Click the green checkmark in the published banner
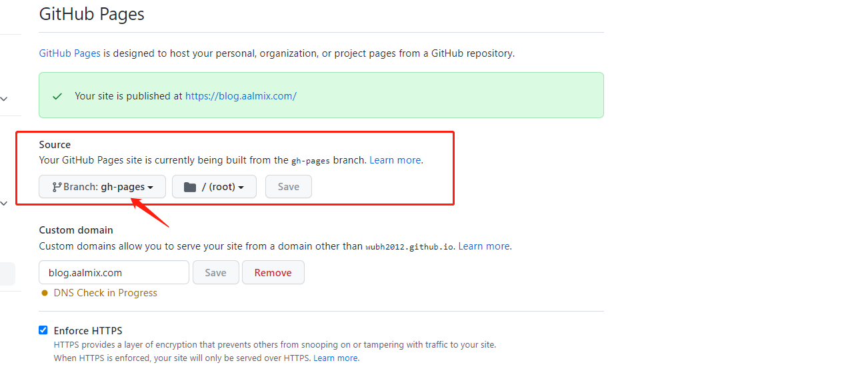Screen dimensions: 868x375 point(57,96)
